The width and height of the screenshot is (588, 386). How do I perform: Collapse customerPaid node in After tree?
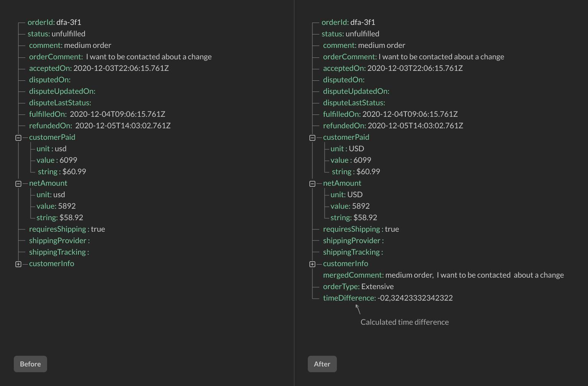pos(312,138)
